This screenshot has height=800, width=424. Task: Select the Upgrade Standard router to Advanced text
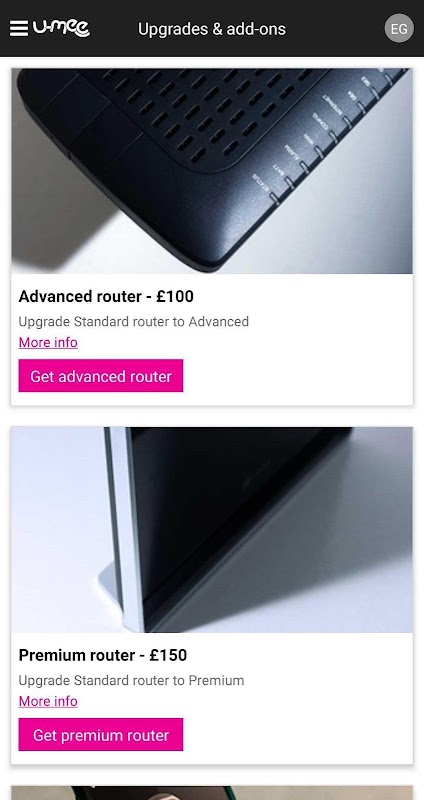coord(134,322)
